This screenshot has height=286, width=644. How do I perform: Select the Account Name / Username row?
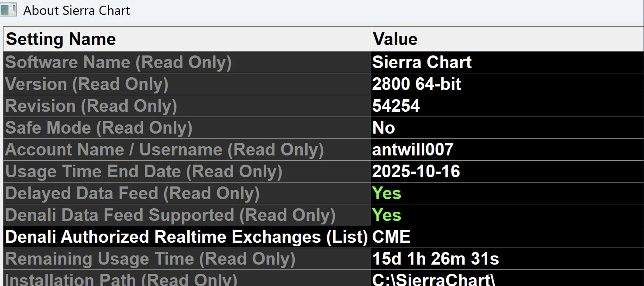pos(164,150)
